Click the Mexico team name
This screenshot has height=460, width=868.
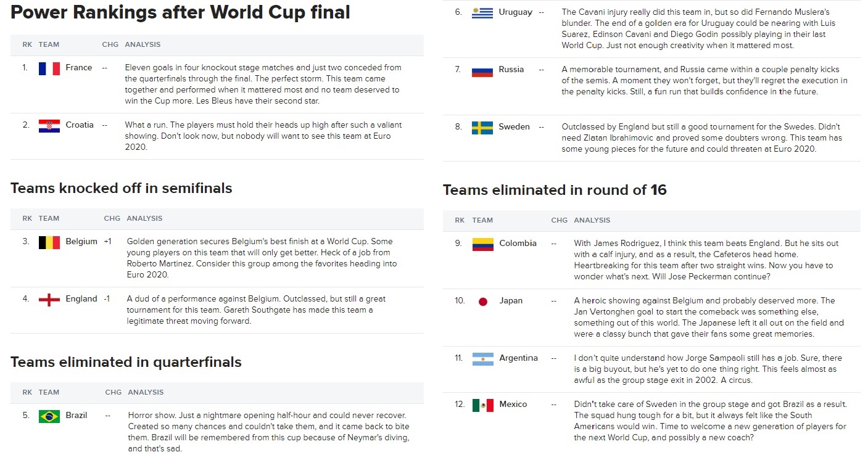(x=513, y=405)
